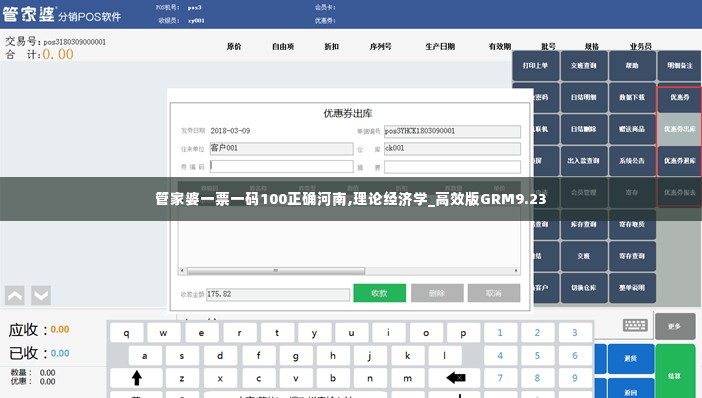Screen dimensions: 702x398
Task: Click the 单据编号 field pos3YHCK1803090001
Action: tap(452, 131)
